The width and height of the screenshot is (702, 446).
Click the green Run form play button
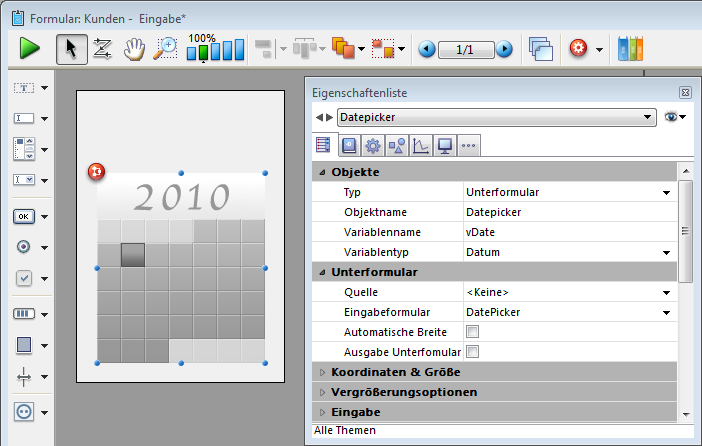(x=29, y=48)
